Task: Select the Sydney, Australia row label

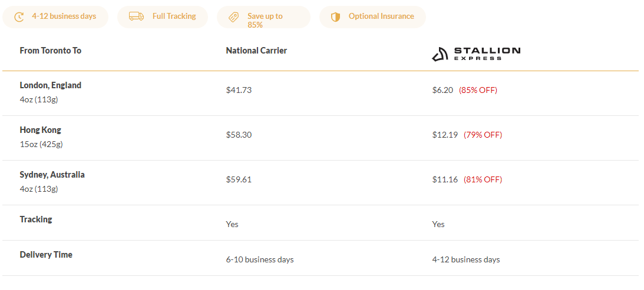Action: click(52, 175)
